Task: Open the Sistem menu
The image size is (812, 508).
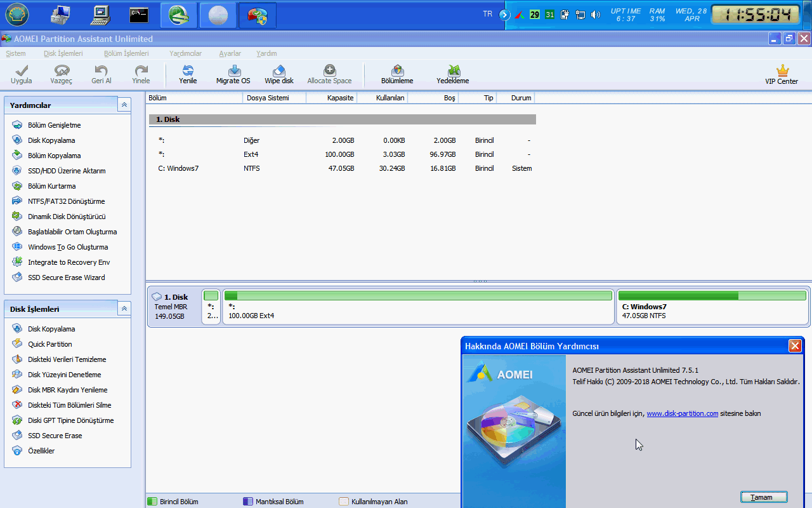Action: pos(16,53)
